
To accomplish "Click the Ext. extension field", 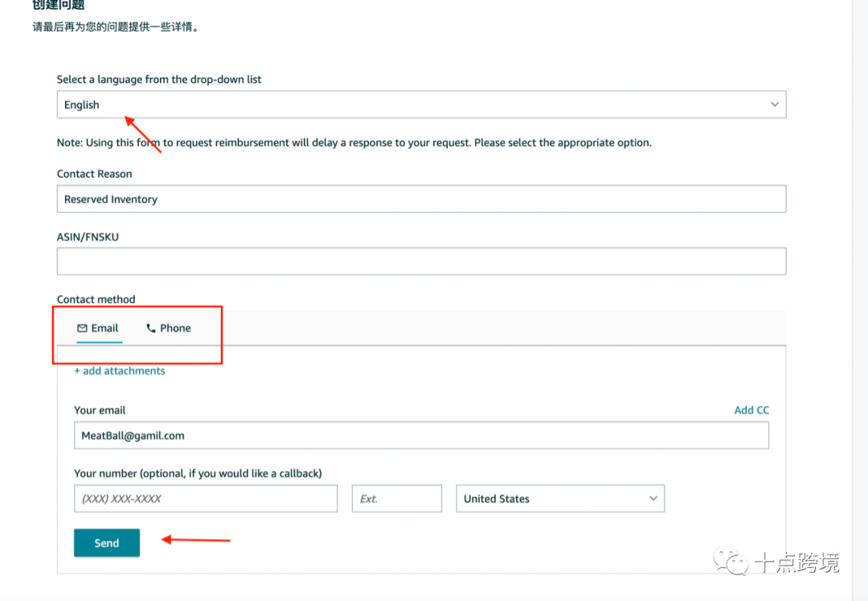I will [x=396, y=499].
